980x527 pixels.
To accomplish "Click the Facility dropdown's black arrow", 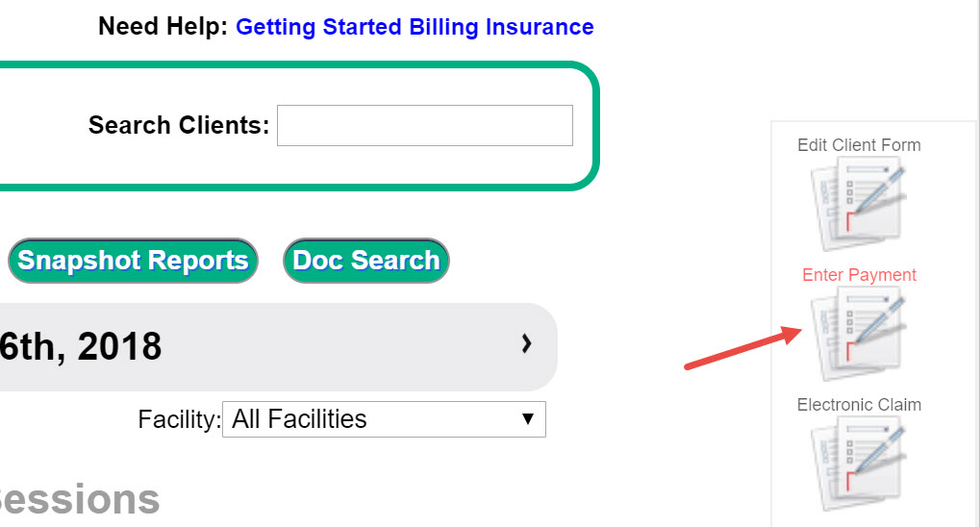I will (x=527, y=419).
